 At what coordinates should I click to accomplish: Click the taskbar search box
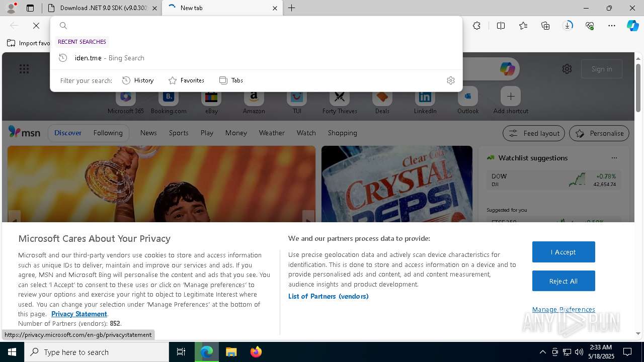click(97, 352)
